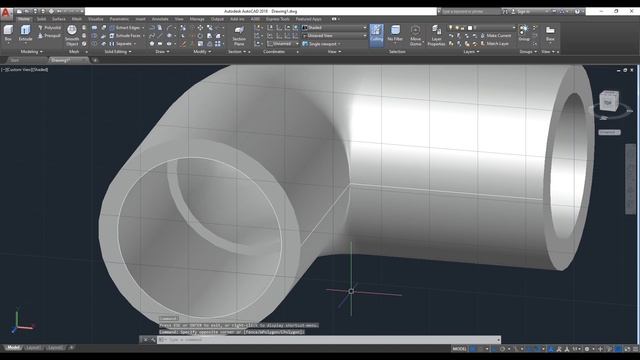The image size is (640, 360).
Task: Click the Smooth Object mesh tool
Action: tap(72, 35)
